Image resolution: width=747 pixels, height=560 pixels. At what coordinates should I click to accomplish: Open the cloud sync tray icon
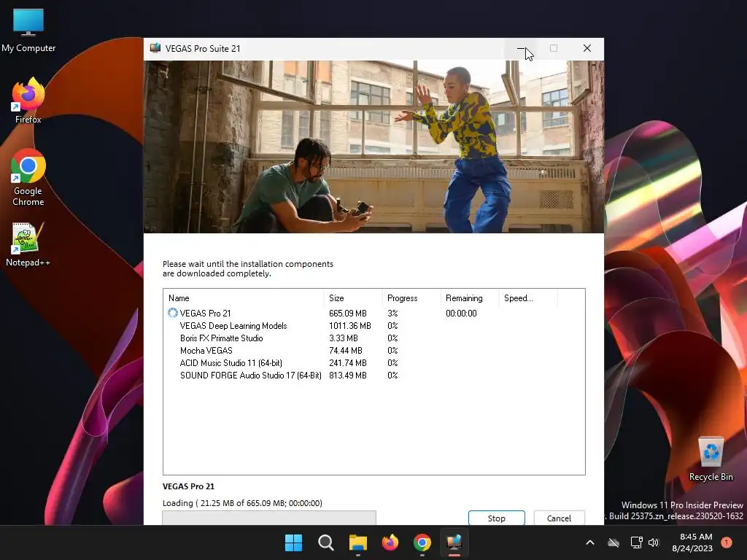tap(614, 542)
